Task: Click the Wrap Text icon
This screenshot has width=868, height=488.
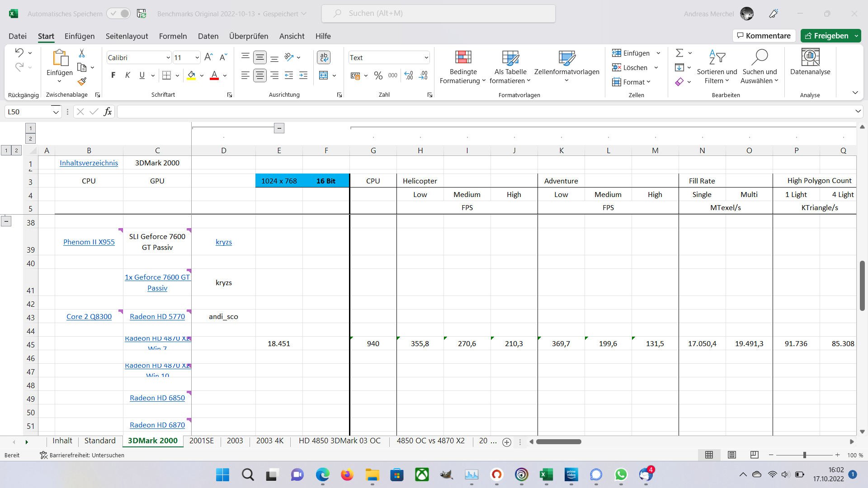Action: pyautogui.click(x=324, y=57)
